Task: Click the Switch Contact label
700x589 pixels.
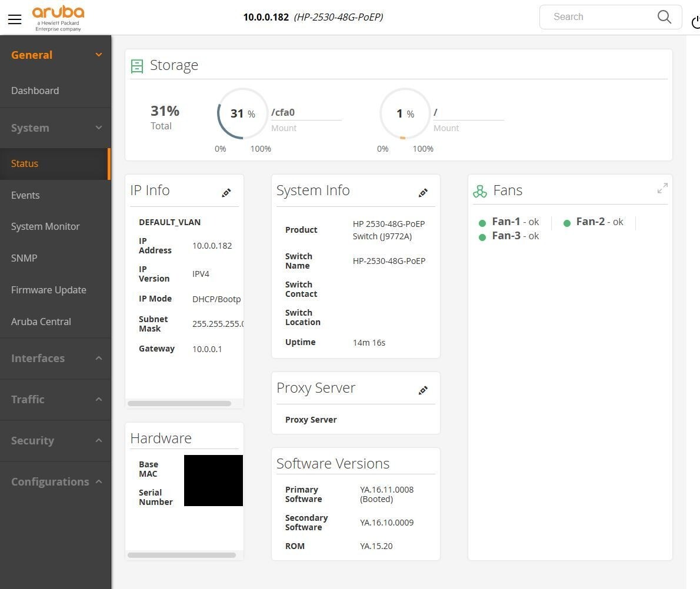Action: [x=301, y=289]
